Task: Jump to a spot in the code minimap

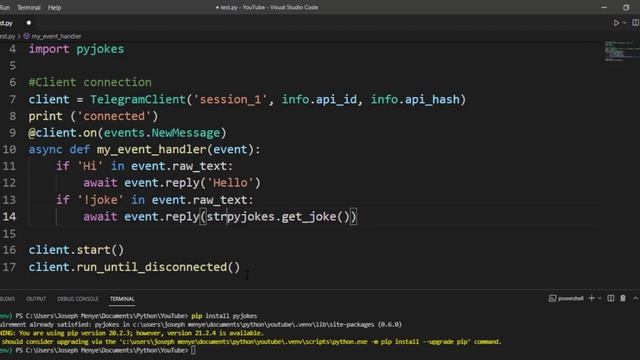Action: click(621, 51)
